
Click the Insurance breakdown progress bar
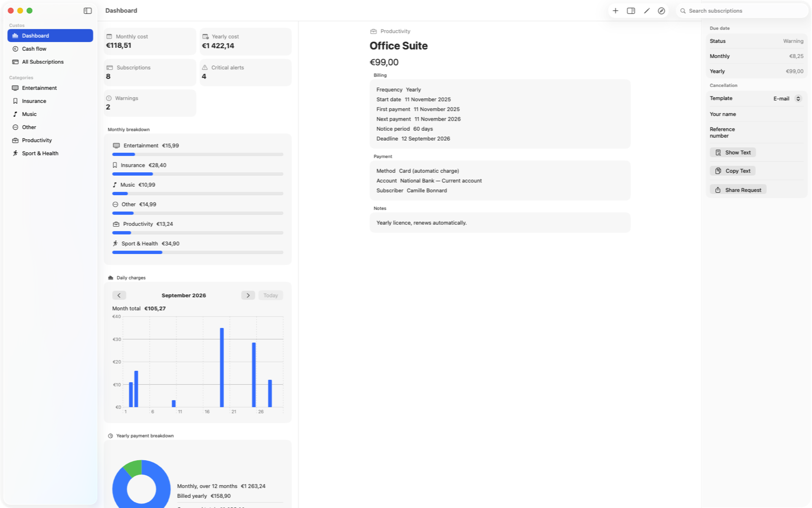[198, 174]
